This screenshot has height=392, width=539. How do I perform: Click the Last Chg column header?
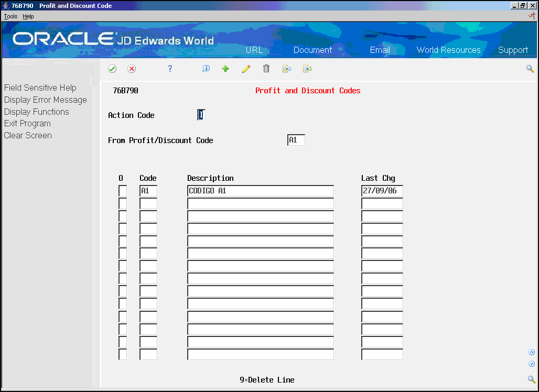[378, 178]
